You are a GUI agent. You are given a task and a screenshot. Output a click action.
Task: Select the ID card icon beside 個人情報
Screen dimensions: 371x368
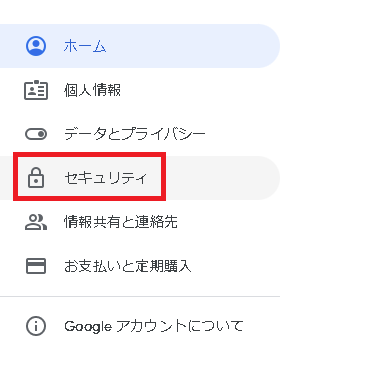click(36, 90)
